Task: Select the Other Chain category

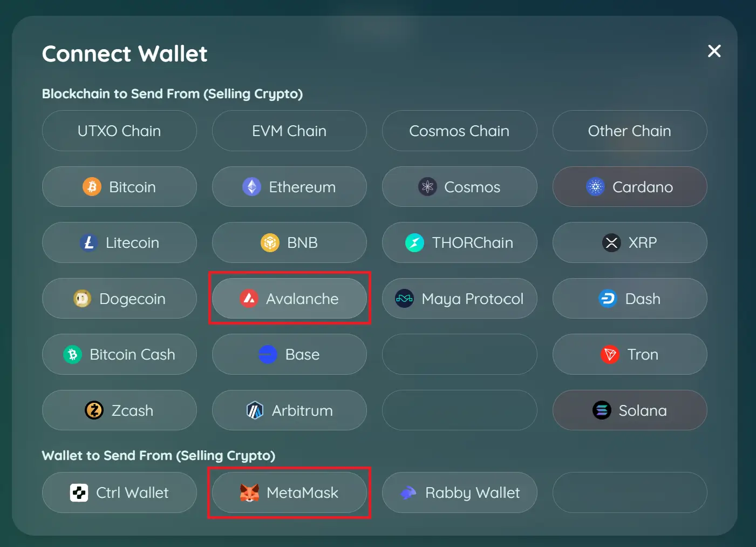Action: [629, 131]
